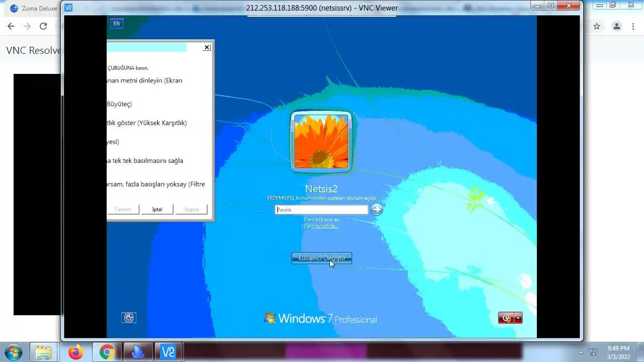Open the red shutdown button on login screen
Image resolution: width=644 pixels, height=362 pixels.
pyautogui.click(x=506, y=318)
